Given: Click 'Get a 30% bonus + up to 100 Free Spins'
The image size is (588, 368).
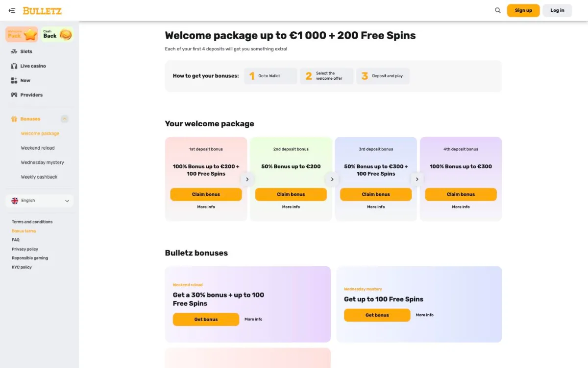Looking at the screenshot, I should tap(219, 299).
